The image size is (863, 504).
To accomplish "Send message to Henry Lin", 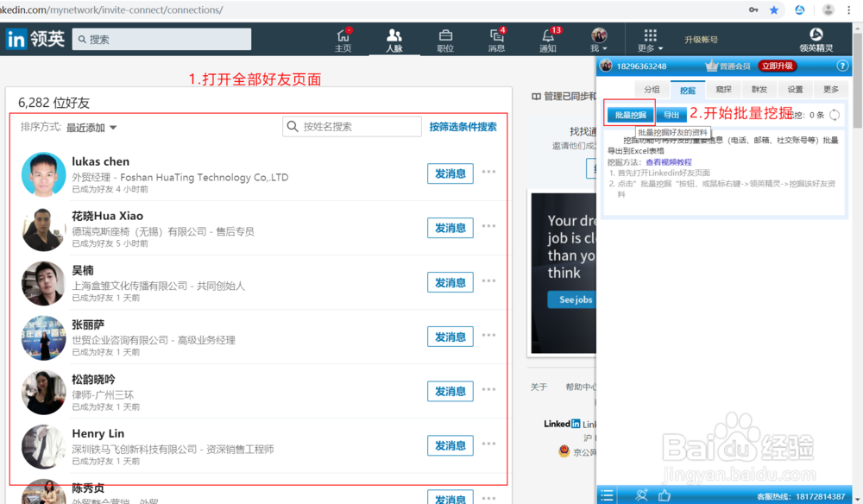I will tap(450, 445).
